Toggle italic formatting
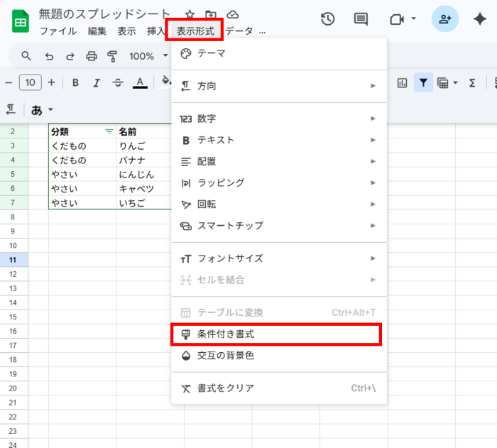 tap(97, 83)
